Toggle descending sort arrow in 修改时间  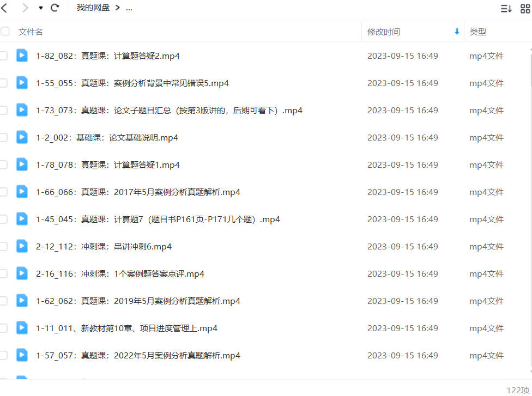click(457, 32)
